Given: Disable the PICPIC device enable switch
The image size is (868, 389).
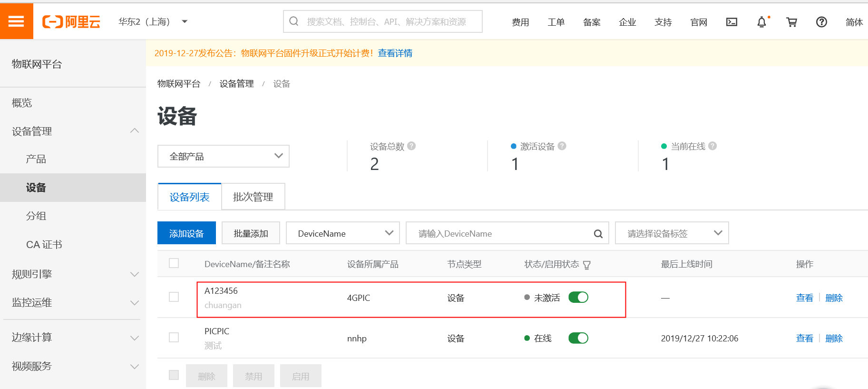Looking at the screenshot, I should [x=578, y=338].
